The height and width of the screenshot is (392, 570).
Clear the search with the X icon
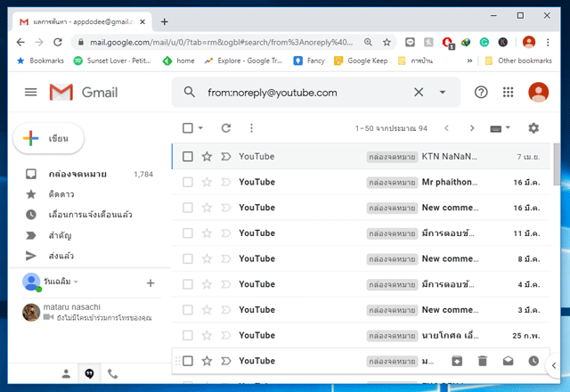coord(419,93)
